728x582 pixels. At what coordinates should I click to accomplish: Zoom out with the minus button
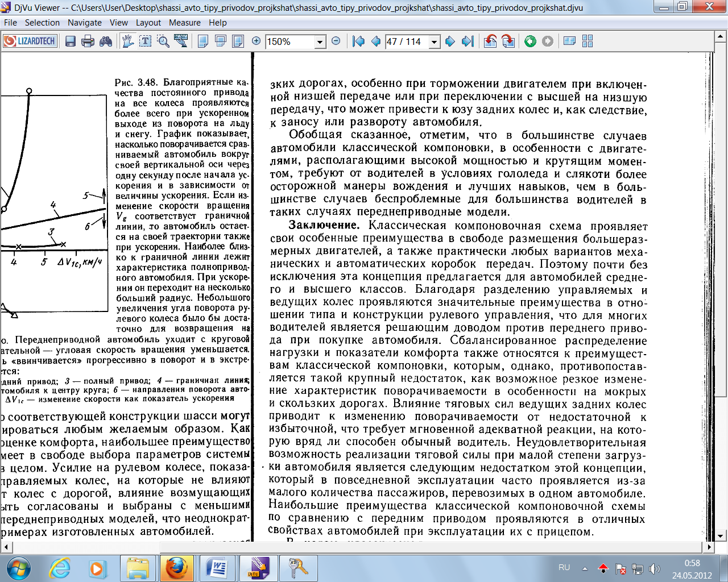click(x=336, y=41)
